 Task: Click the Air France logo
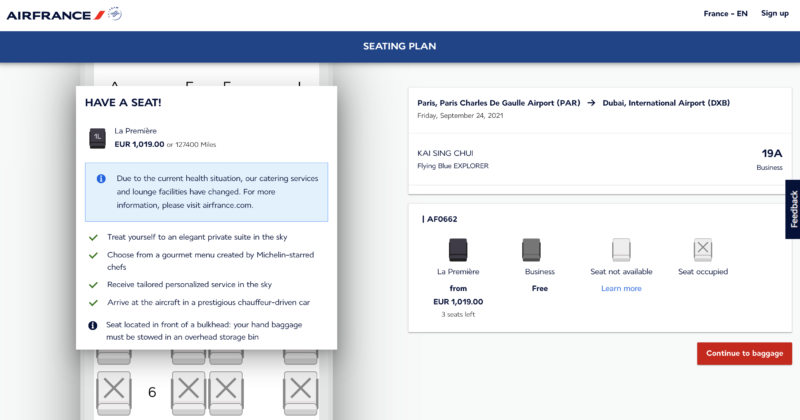(x=55, y=15)
